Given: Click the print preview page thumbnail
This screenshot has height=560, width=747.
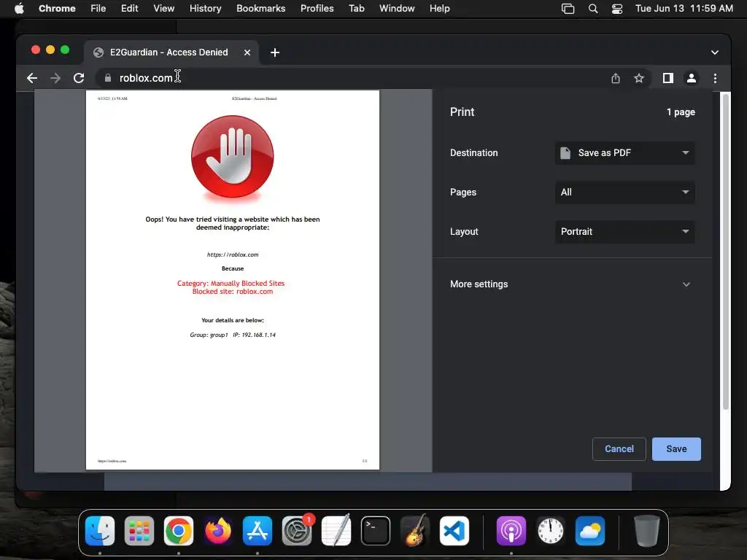Looking at the screenshot, I should point(233,280).
